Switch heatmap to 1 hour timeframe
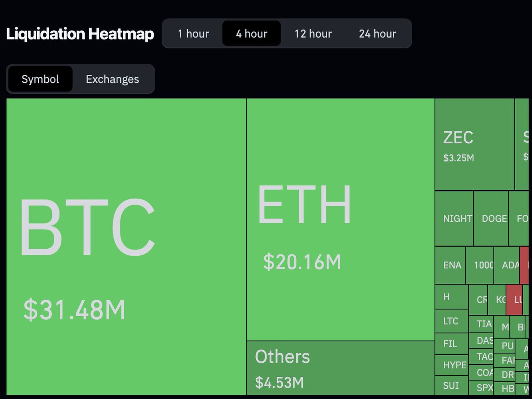 [193, 34]
